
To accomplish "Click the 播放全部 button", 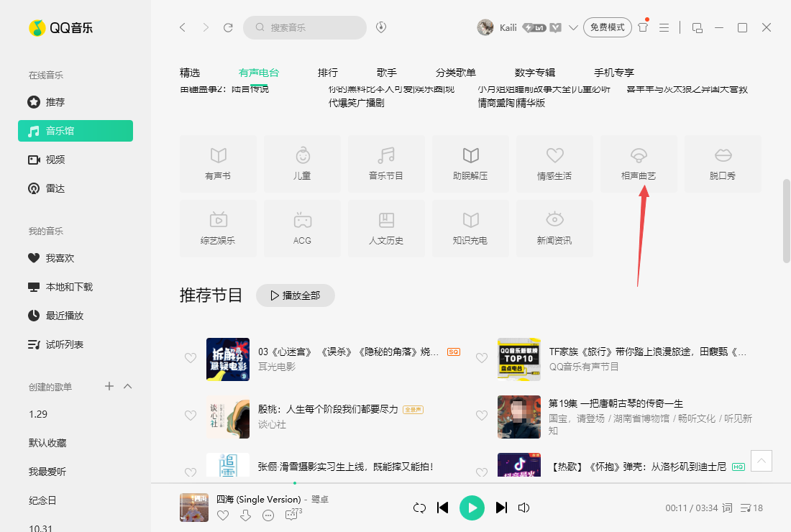I will coord(295,295).
